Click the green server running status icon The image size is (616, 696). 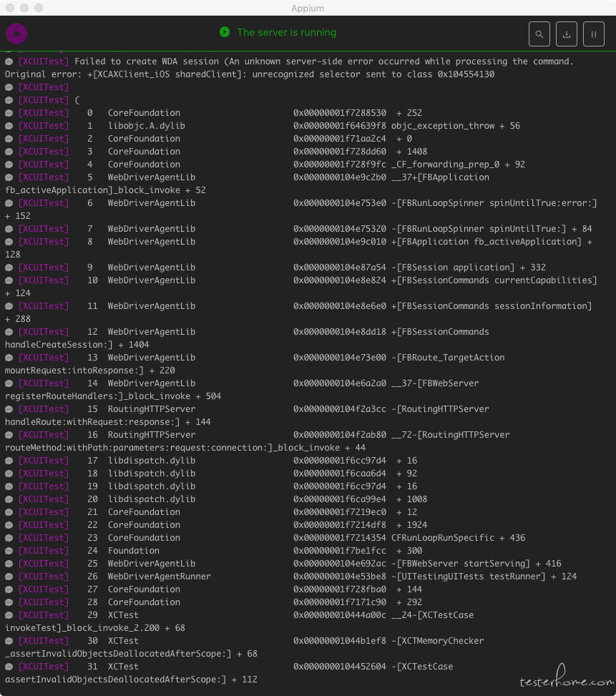click(x=225, y=32)
